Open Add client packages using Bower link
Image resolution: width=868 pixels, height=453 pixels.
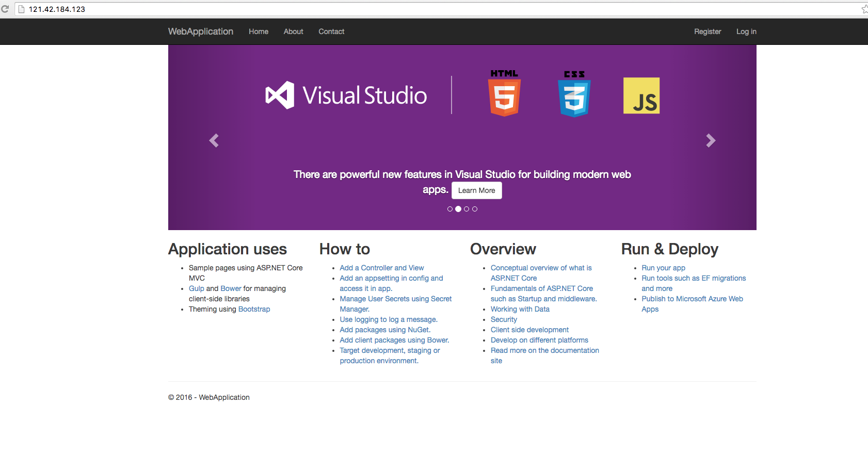coord(394,340)
